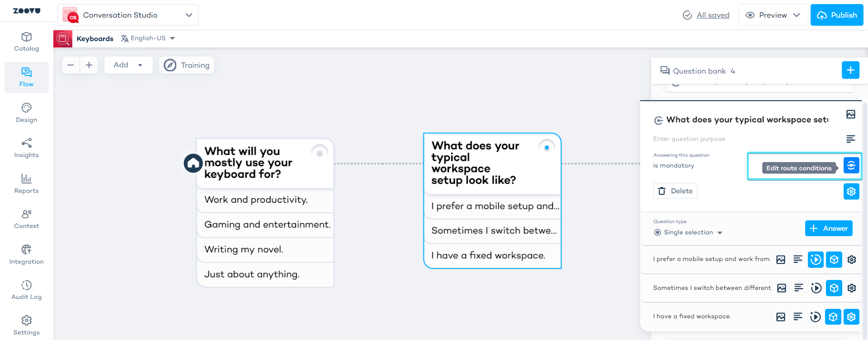The image size is (868, 340).
Task: Delete the selected question
Action: (675, 191)
